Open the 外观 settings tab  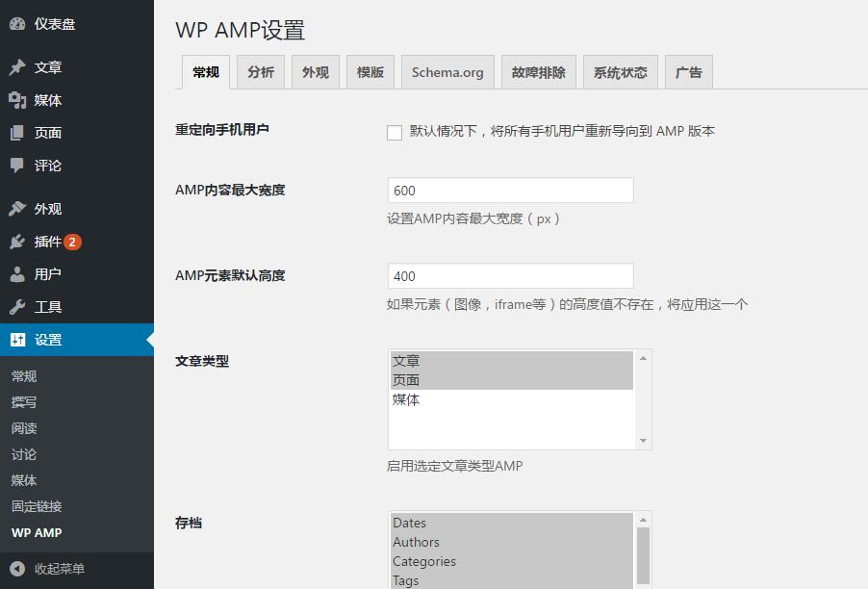315,72
